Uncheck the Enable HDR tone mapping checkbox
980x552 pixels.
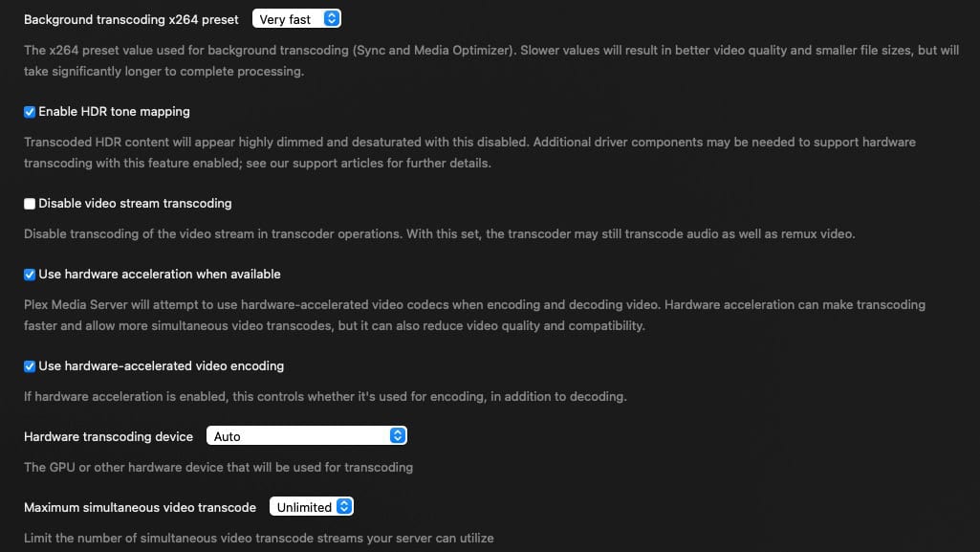[x=30, y=112]
